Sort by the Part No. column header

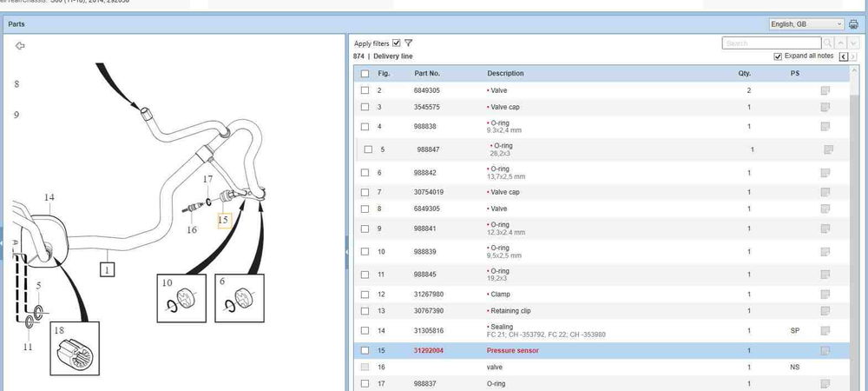[x=427, y=74]
